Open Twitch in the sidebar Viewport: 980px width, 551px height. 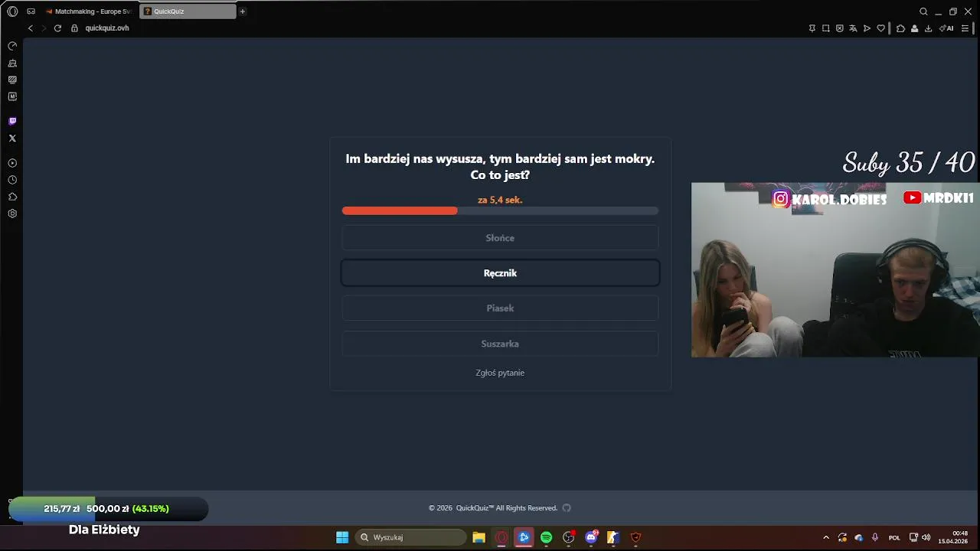coord(12,121)
